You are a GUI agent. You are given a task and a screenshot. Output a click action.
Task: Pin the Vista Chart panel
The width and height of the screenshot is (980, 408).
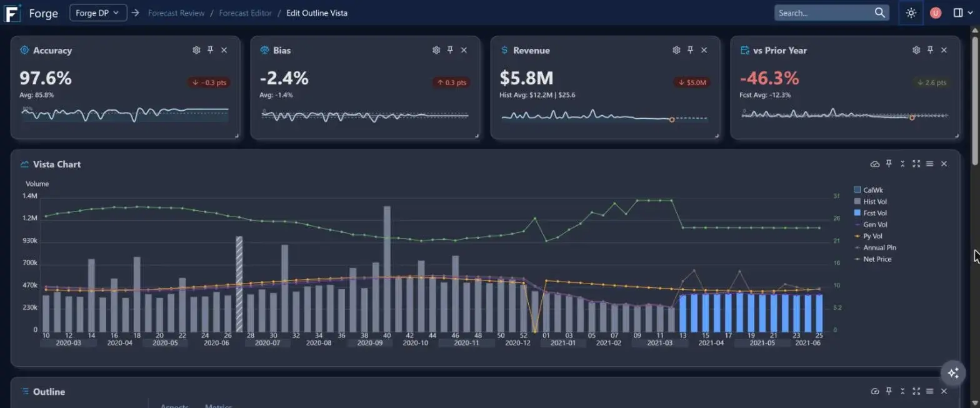[x=889, y=164]
